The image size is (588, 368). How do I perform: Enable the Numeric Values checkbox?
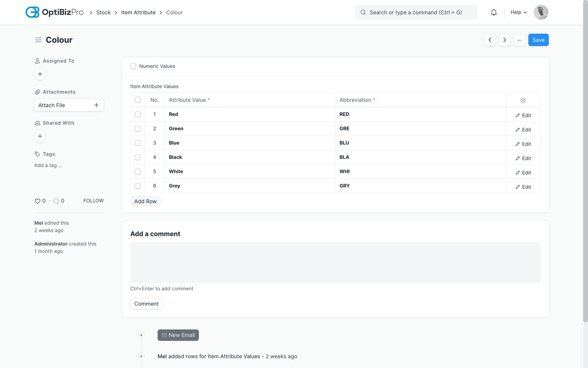133,66
